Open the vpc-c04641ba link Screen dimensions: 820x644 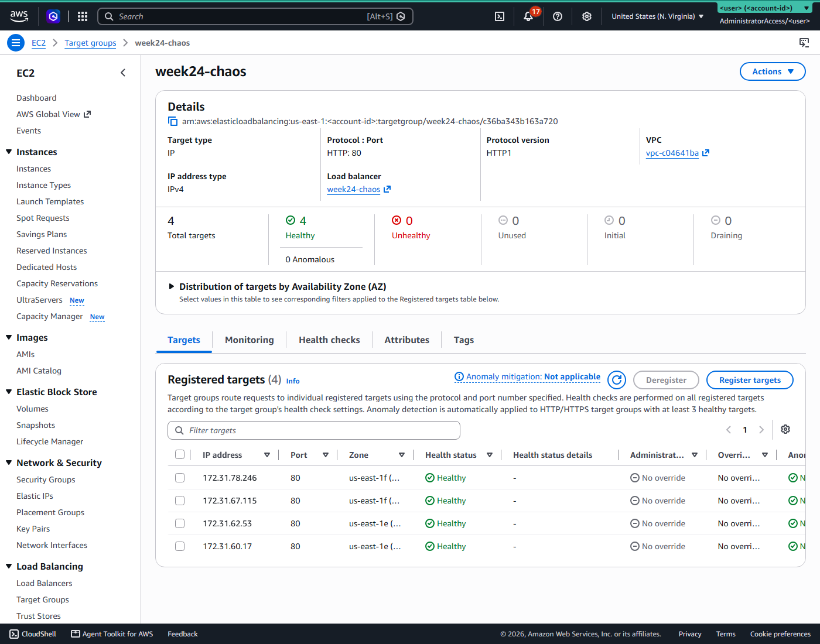pyautogui.click(x=672, y=153)
